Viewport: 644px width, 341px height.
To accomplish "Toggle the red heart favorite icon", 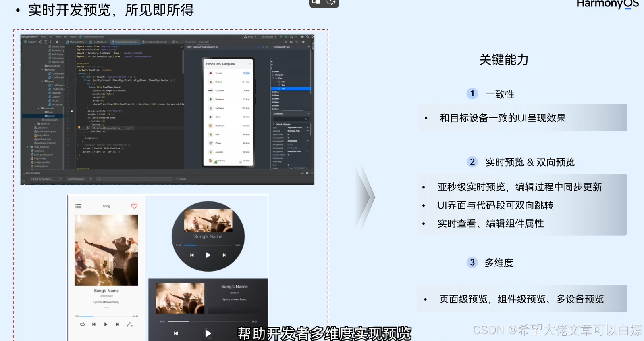I will [x=134, y=206].
